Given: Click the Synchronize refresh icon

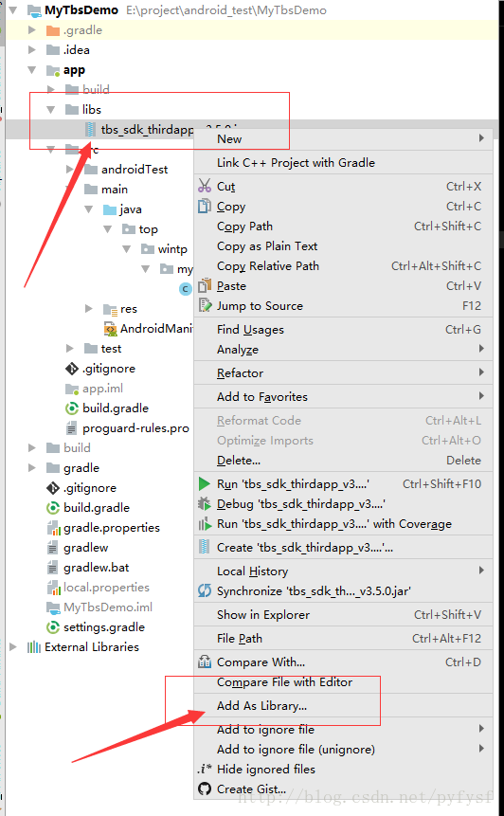Looking at the screenshot, I should pos(205,590).
